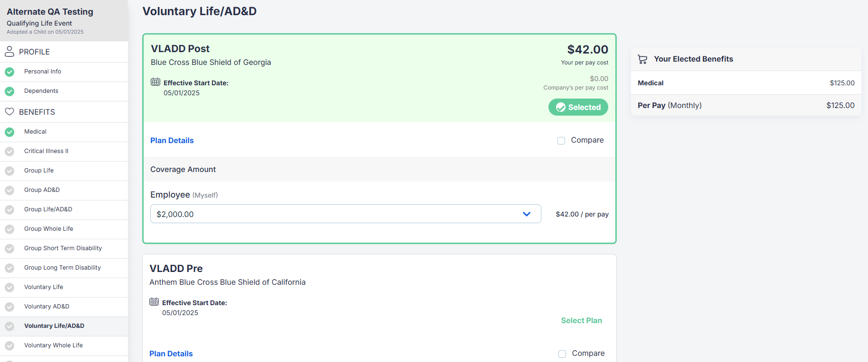This screenshot has height=362, width=868.
Task: Click the PROFILE person icon
Action: 9,52
